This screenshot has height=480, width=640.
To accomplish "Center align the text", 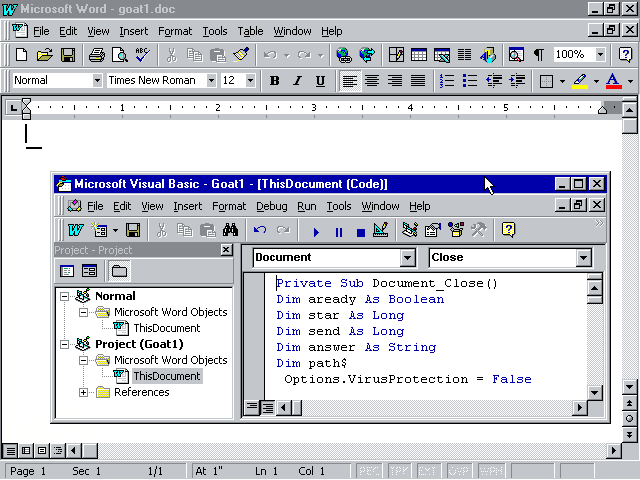I will [x=372, y=81].
